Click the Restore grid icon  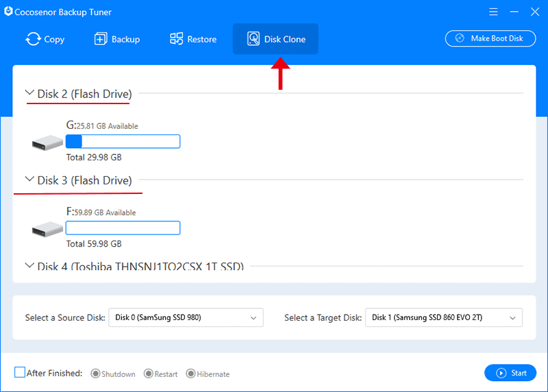click(x=177, y=39)
